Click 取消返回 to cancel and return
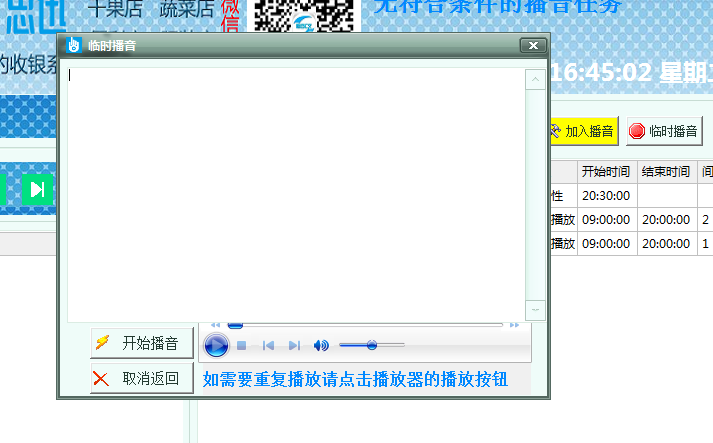The width and height of the screenshot is (713, 443). click(x=141, y=378)
